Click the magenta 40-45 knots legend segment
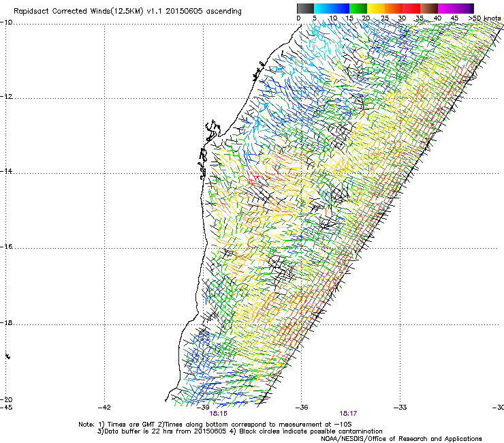 click(447, 8)
